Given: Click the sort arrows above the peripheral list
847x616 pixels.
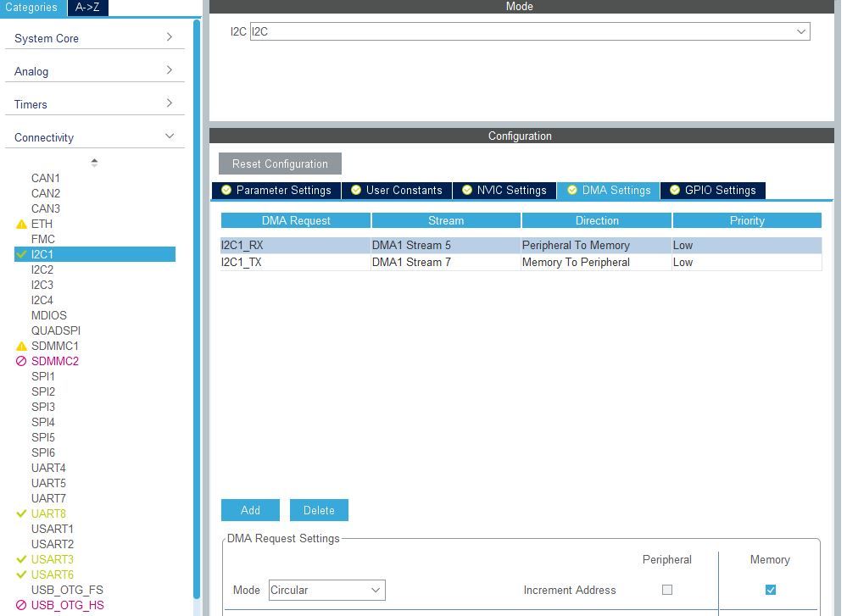Looking at the screenshot, I should point(94,163).
